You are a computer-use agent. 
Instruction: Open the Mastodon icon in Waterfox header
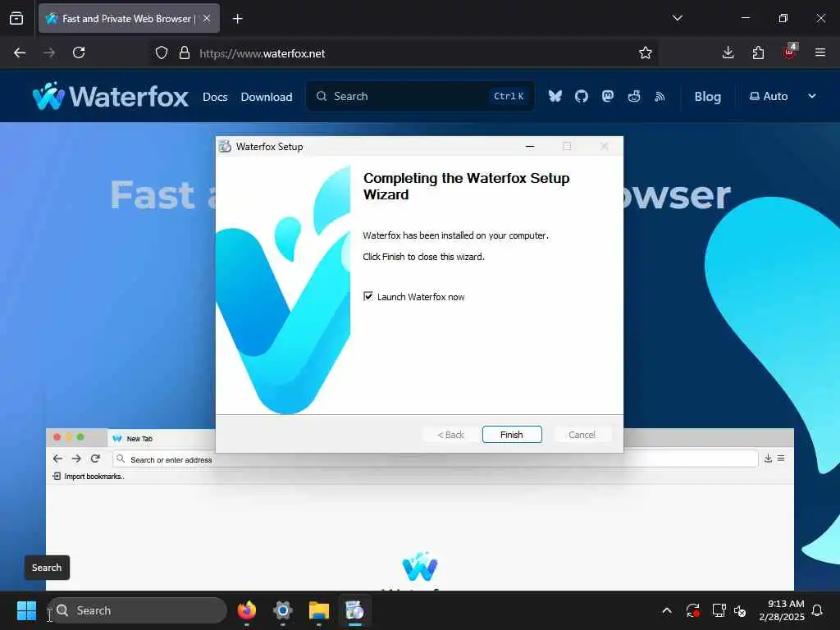click(608, 97)
